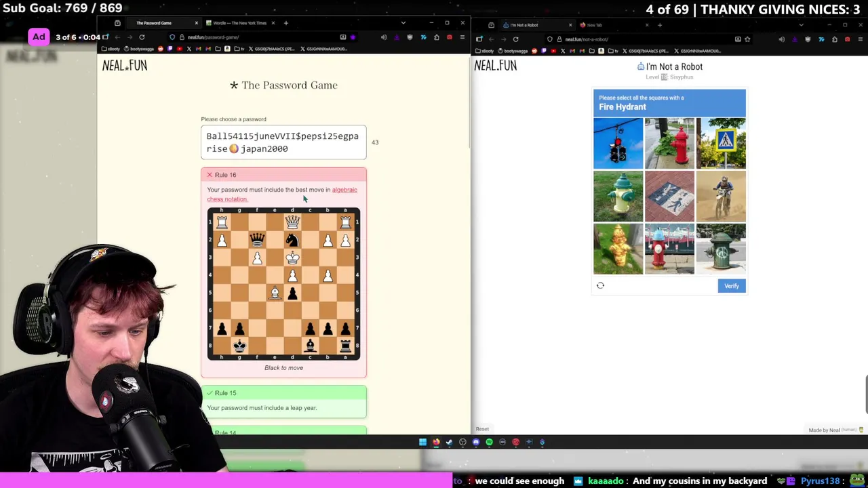The width and height of the screenshot is (868, 488).
Task: Click NEAL.FUN logo on the robot page
Action: point(496,66)
